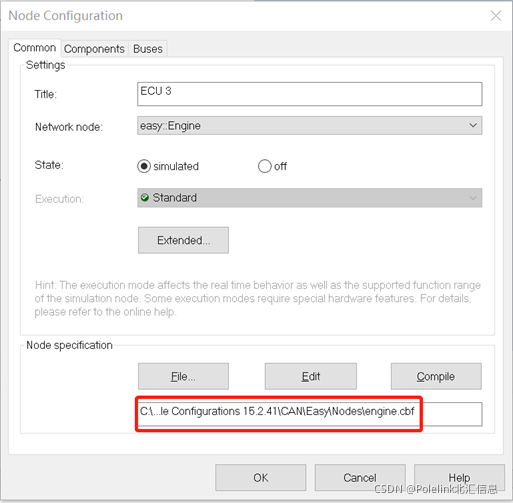The width and height of the screenshot is (513, 503).
Task: Switch to the Buses tab
Action: [x=148, y=49]
